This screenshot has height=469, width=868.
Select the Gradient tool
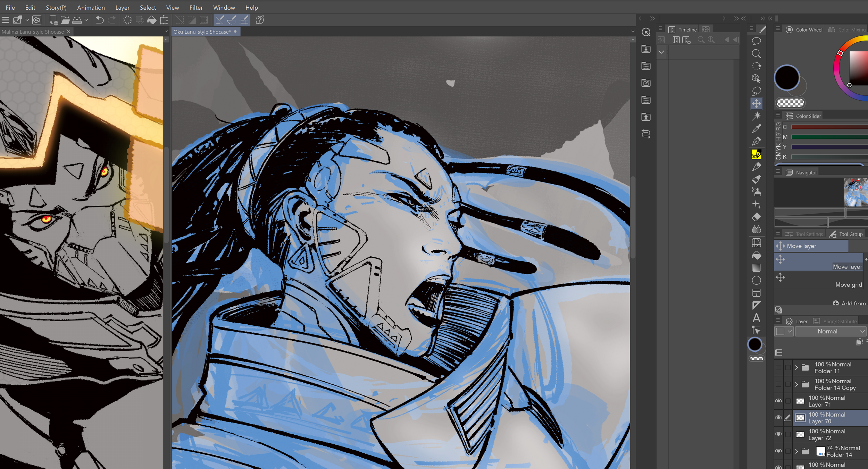[x=756, y=268]
